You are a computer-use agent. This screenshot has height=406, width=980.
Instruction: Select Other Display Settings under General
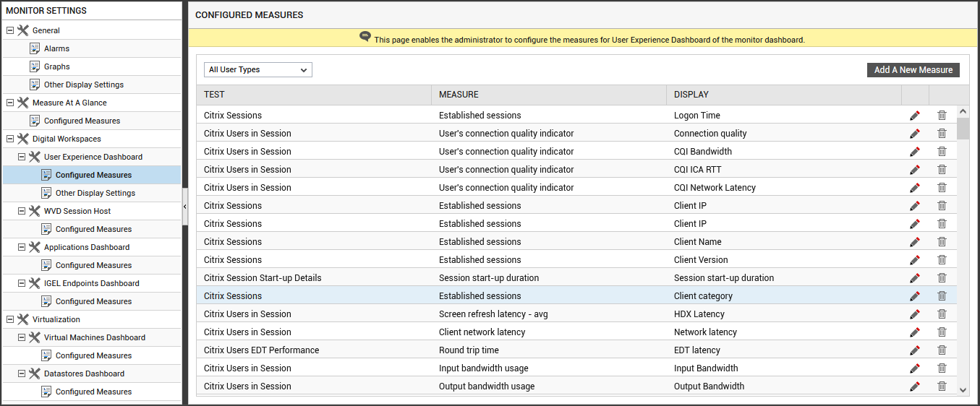tap(84, 85)
